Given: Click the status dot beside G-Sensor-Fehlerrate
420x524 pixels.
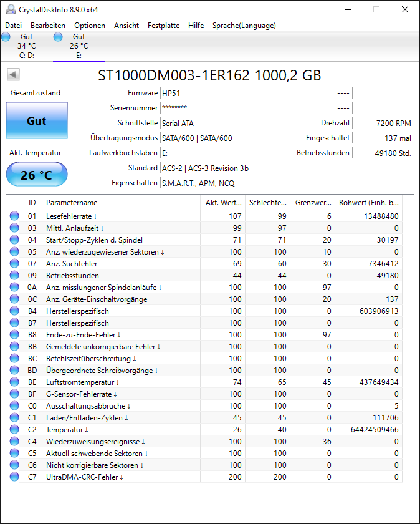Looking at the screenshot, I should [14, 394].
